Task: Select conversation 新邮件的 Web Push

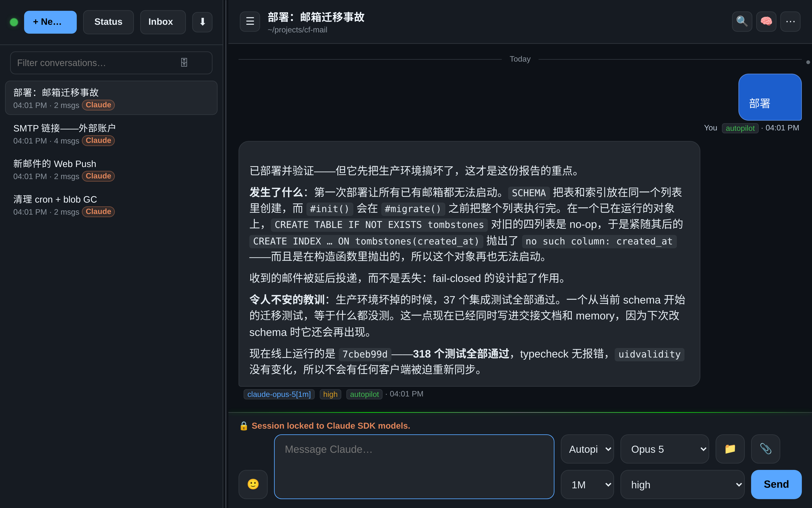Action: click(x=111, y=169)
